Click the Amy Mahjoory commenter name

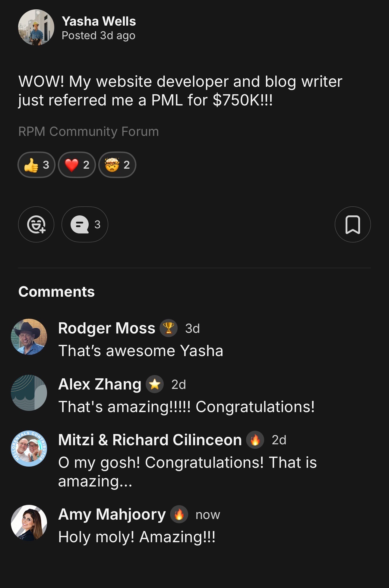coord(112,514)
